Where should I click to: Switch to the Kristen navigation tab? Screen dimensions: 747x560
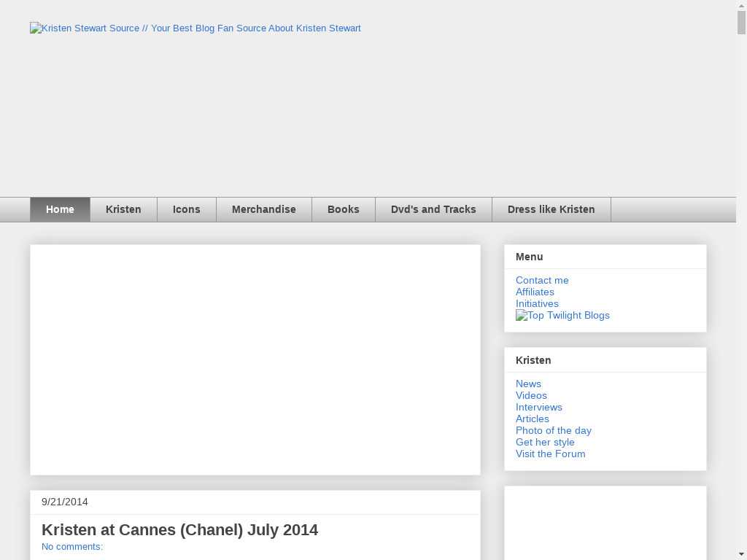pyautogui.click(x=123, y=209)
